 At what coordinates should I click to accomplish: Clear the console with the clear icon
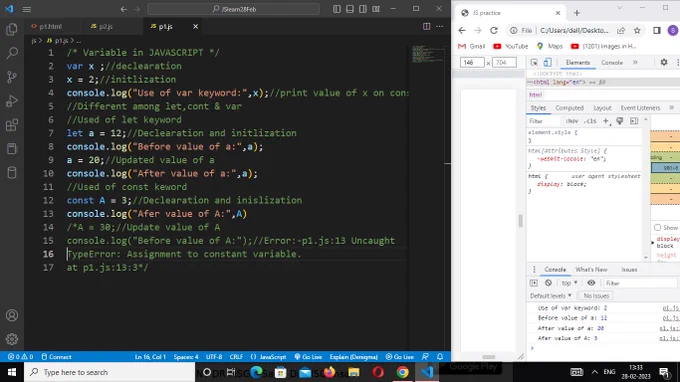pos(548,283)
